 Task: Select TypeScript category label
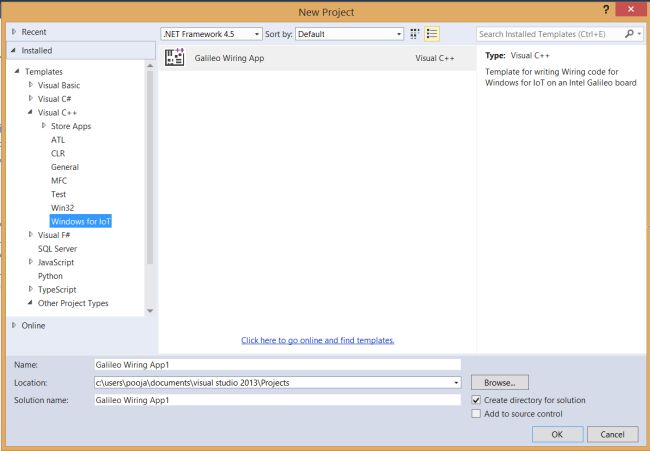(x=57, y=290)
